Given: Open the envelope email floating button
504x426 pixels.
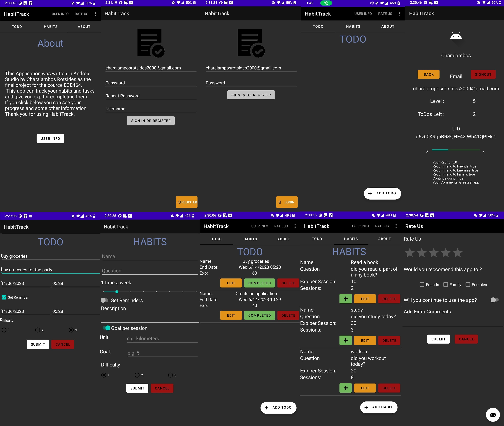Looking at the screenshot, I should (493, 415).
